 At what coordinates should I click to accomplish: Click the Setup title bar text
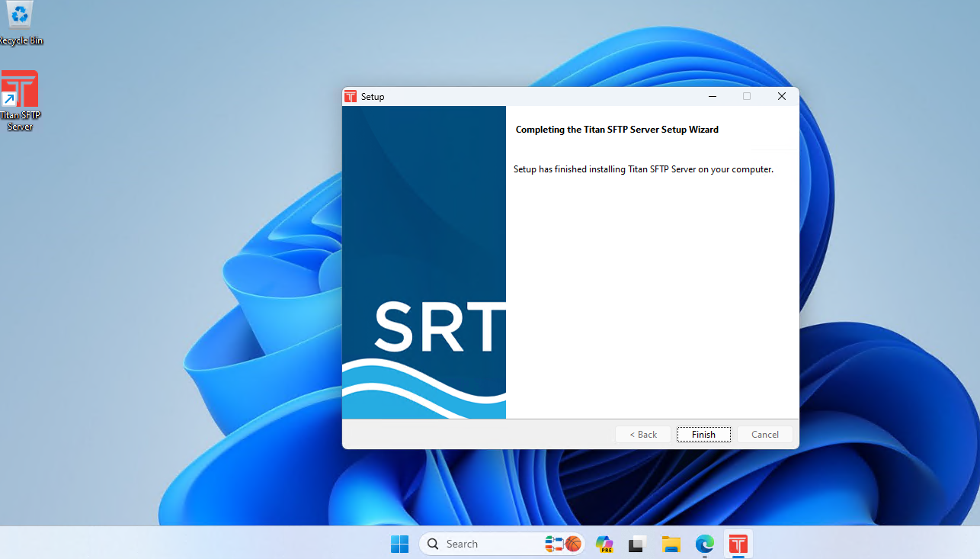pyautogui.click(x=373, y=97)
